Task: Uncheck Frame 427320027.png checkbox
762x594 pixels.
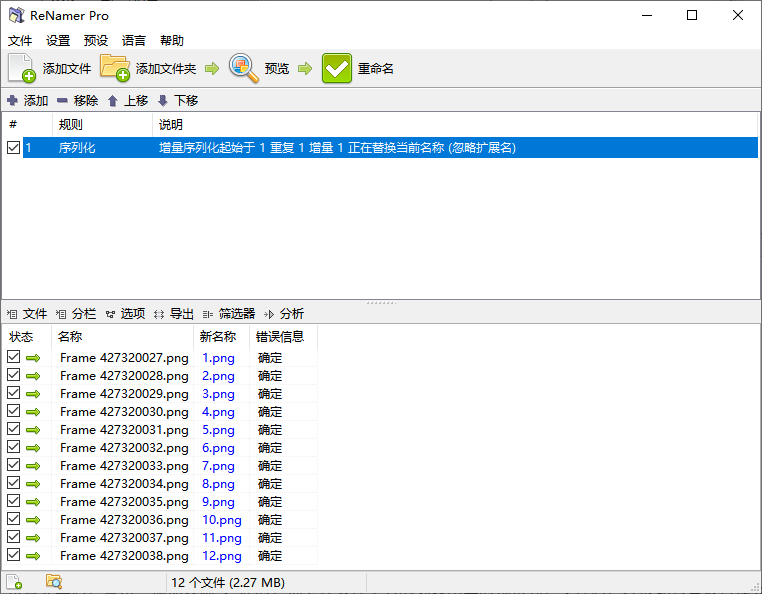Action: pyautogui.click(x=14, y=357)
